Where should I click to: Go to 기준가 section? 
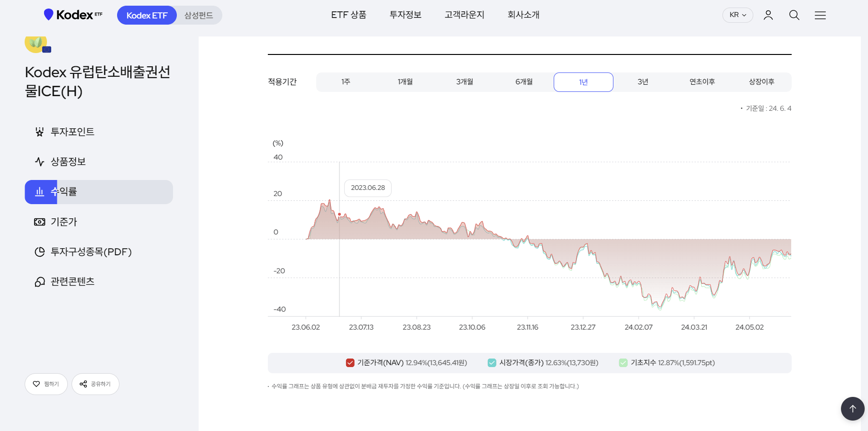point(99,222)
